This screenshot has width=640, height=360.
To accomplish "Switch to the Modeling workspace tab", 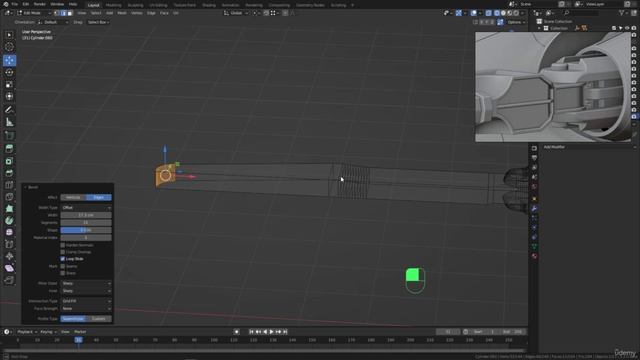I will [x=113, y=5].
